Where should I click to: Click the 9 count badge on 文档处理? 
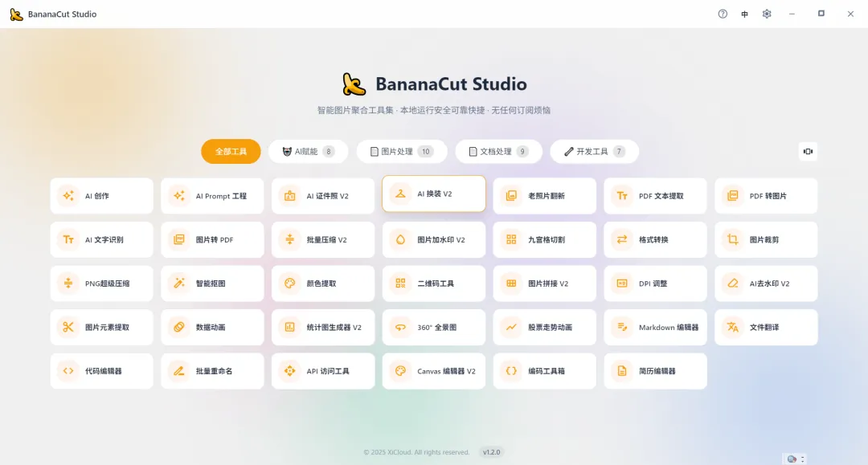[x=522, y=152]
